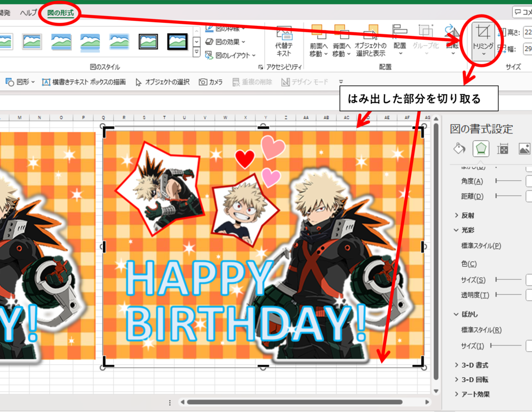Show the next row of picture styles
Viewport: 532px width, 412px height.
[x=196, y=42]
